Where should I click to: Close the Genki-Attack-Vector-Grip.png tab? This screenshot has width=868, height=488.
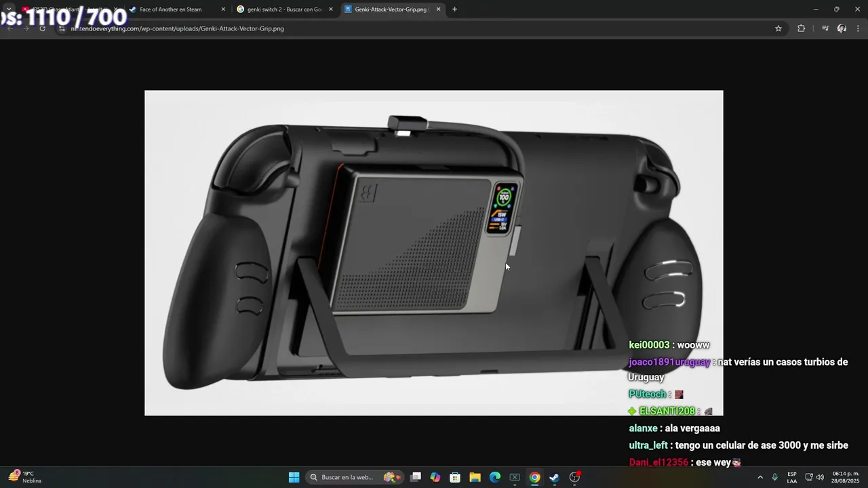click(x=438, y=9)
